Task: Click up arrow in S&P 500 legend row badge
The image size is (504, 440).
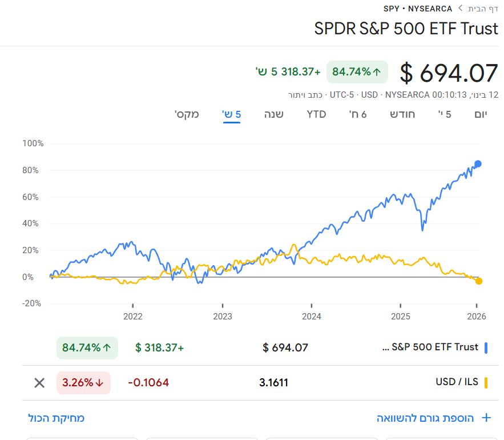Action: [x=107, y=347]
